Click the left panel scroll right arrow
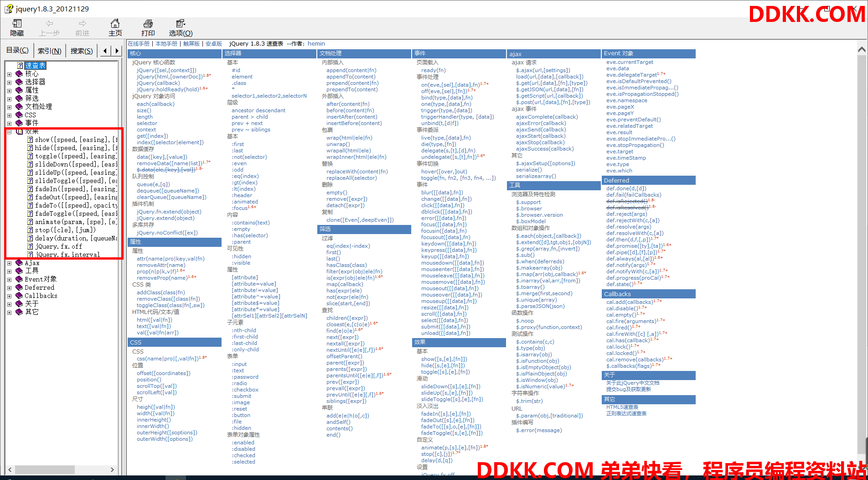The image size is (868, 480). [112, 470]
